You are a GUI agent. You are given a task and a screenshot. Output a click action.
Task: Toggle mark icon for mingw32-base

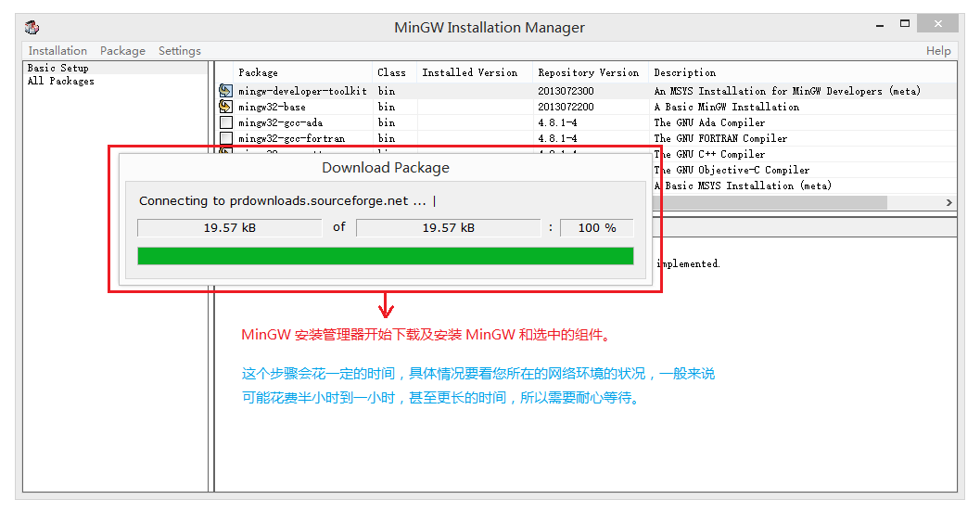[225, 107]
